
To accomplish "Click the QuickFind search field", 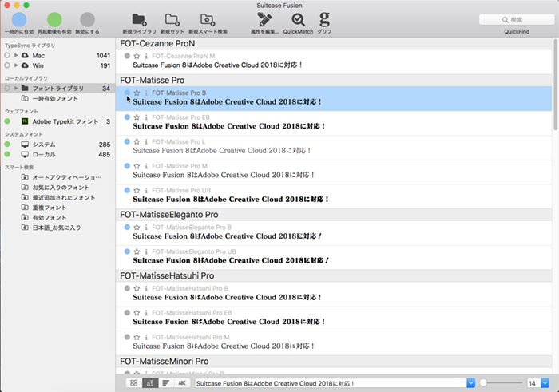I will pos(517,20).
